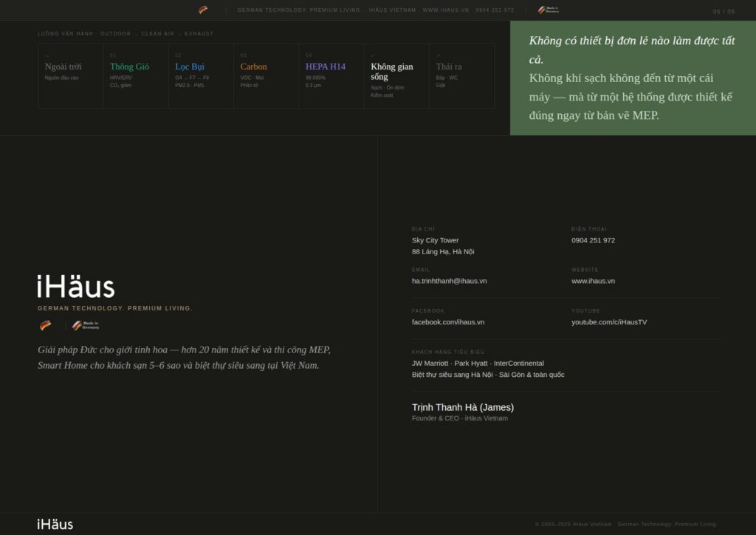Select the Không gian sống card

tap(396, 76)
